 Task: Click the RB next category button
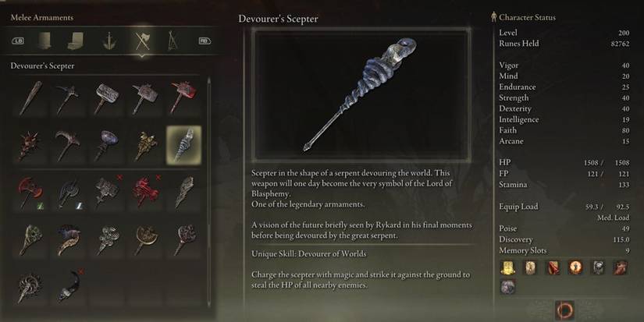[x=205, y=41]
